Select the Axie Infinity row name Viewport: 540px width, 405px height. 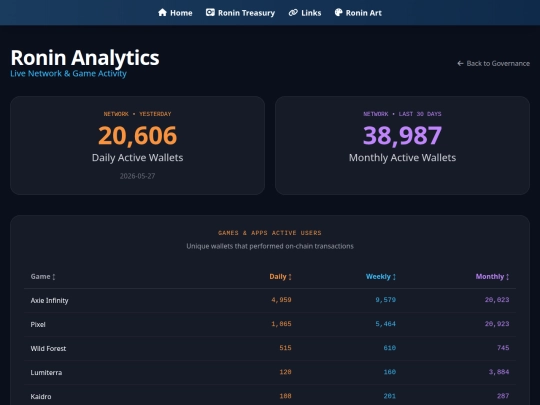[49, 301]
